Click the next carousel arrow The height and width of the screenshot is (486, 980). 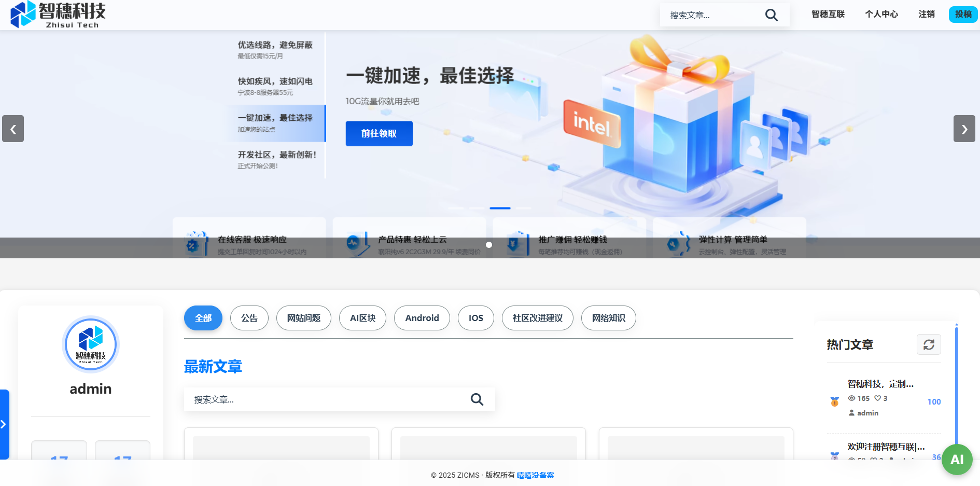[x=964, y=129]
